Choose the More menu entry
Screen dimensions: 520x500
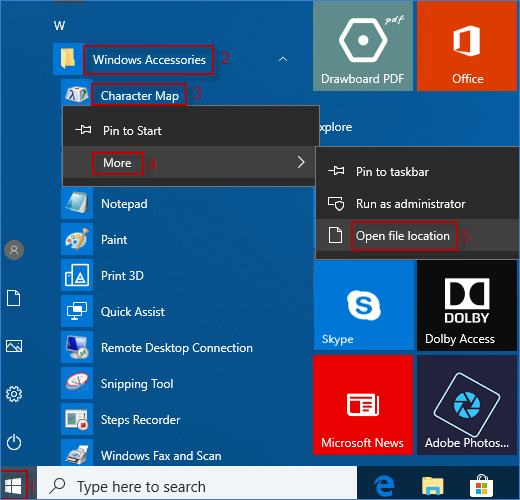click(x=189, y=163)
